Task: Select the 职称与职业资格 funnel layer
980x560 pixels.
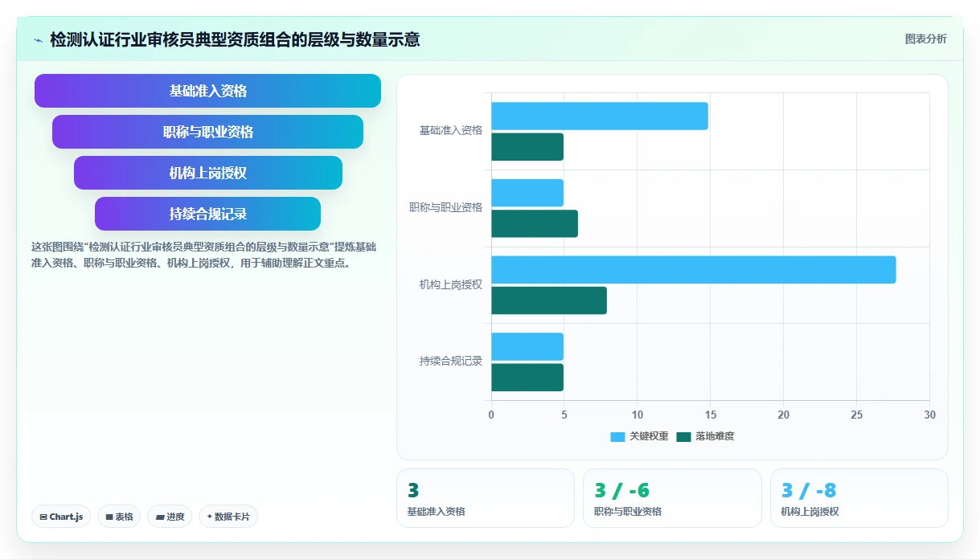Action: pyautogui.click(x=207, y=132)
